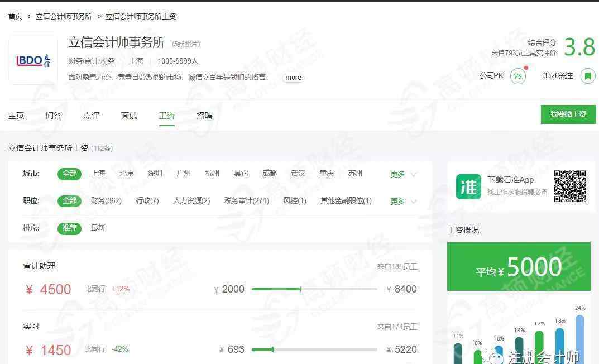Click the 平均 ¥5000 salary banner
The image size is (599, 364).
[519, 267]
